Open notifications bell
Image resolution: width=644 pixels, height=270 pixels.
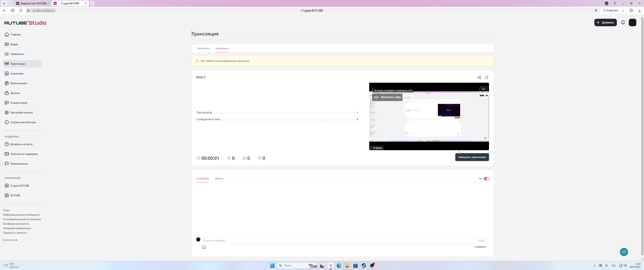point(623,22)
